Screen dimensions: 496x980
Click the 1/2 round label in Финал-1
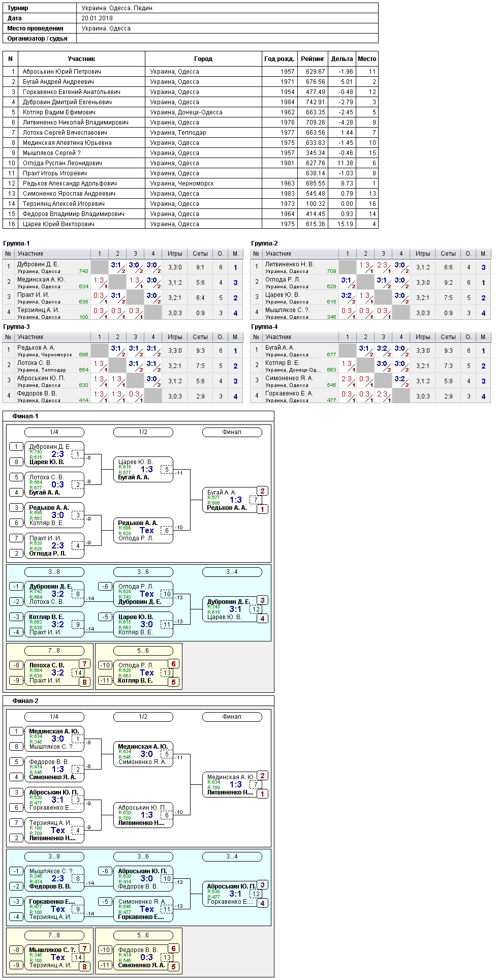pyautogui.click(x=143, y=432)
